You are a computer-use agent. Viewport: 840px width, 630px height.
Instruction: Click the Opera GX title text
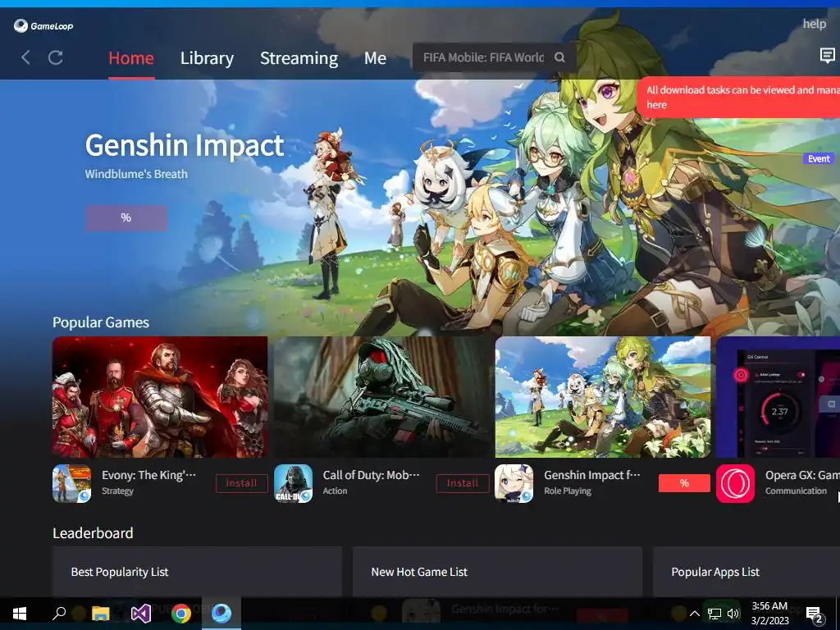point(802,475)
